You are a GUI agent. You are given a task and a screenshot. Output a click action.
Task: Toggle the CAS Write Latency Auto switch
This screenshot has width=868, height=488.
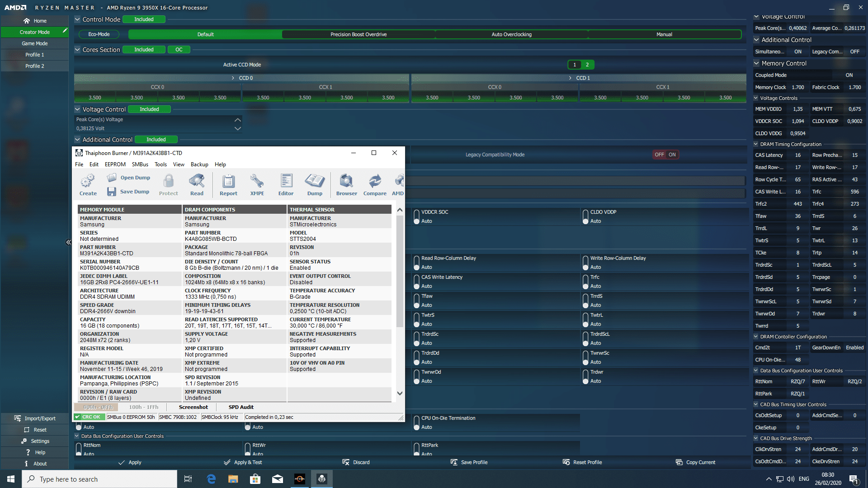point(416,282)
